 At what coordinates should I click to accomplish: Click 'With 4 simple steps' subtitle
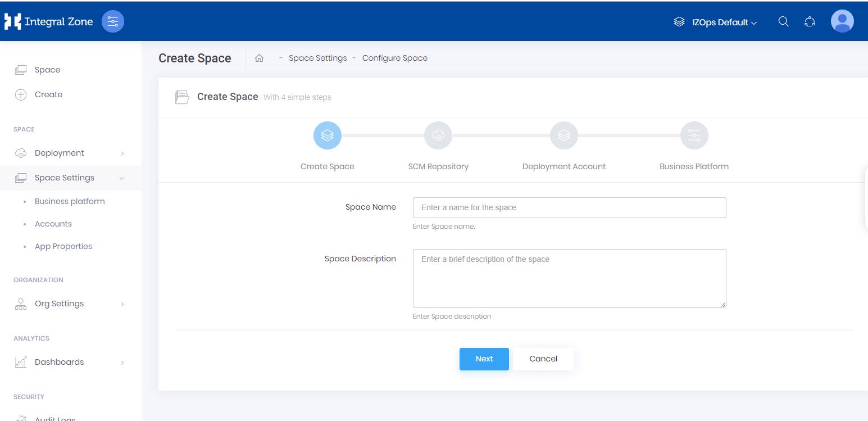pyautogui.click(x=297, y=97)
